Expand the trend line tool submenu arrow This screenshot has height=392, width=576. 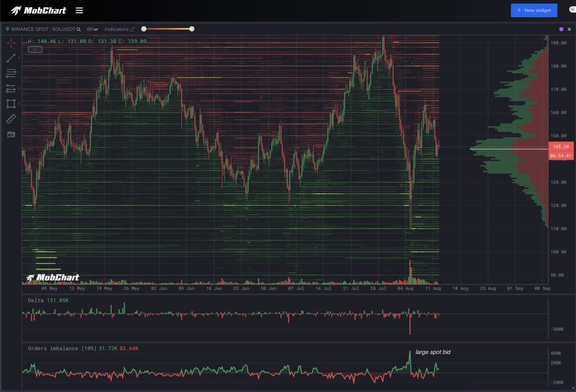pyautogui.click(x=19, y=59)
